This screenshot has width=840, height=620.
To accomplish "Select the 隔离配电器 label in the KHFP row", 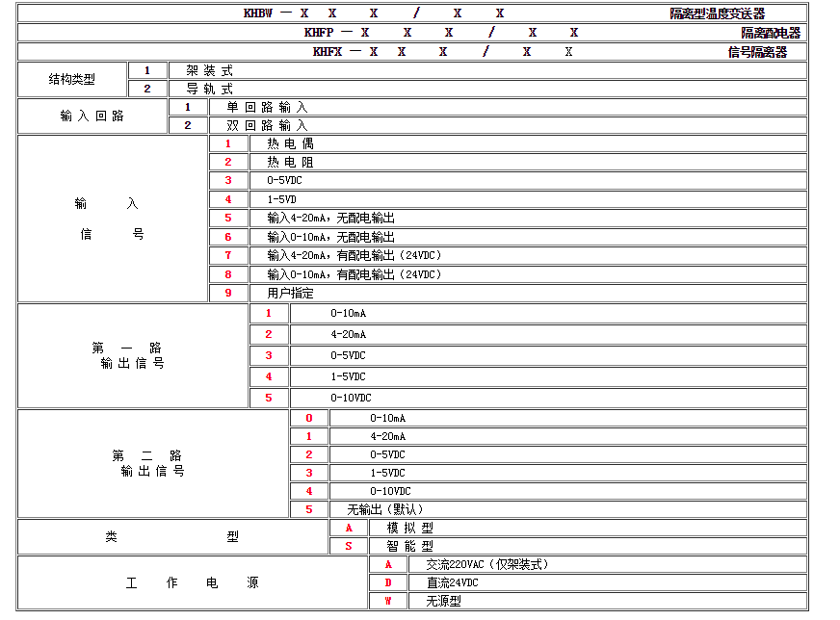I will pos(770,33).
